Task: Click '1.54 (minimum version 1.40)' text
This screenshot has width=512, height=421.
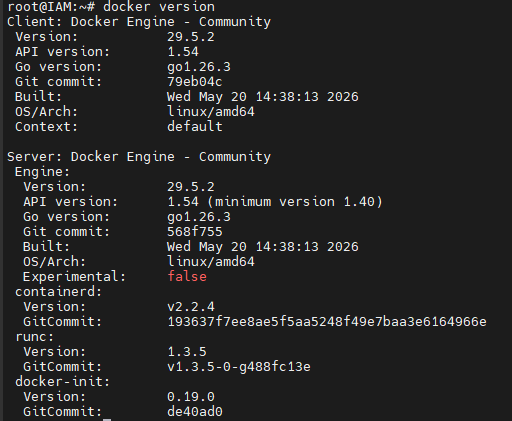Action: pyautogui.click(x=275, y=202)
